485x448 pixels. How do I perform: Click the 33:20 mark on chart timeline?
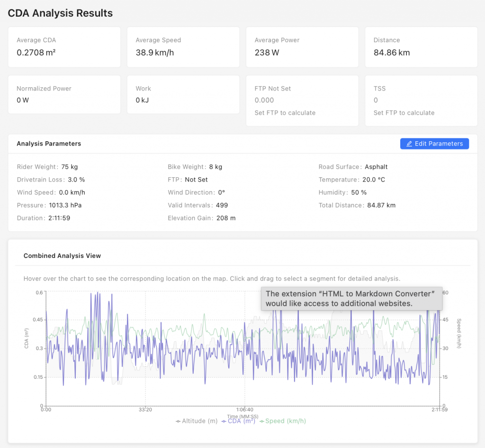tap(145, 410)
